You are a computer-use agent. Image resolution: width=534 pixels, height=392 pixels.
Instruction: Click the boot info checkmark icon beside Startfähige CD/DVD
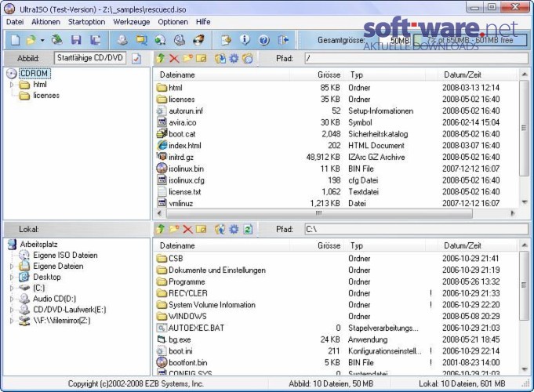coord(136,59)
